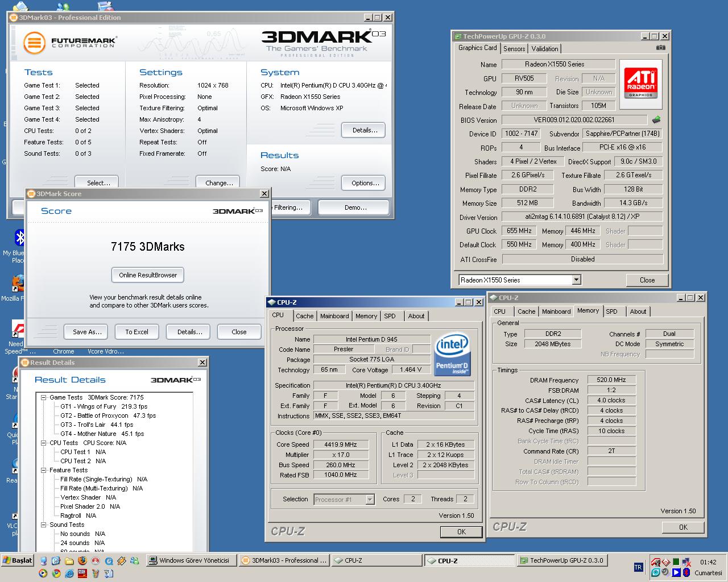728x582 pixels.
Task: Open the Radeon X1550 Series card dropdown
Action: [x=576, y=280]
